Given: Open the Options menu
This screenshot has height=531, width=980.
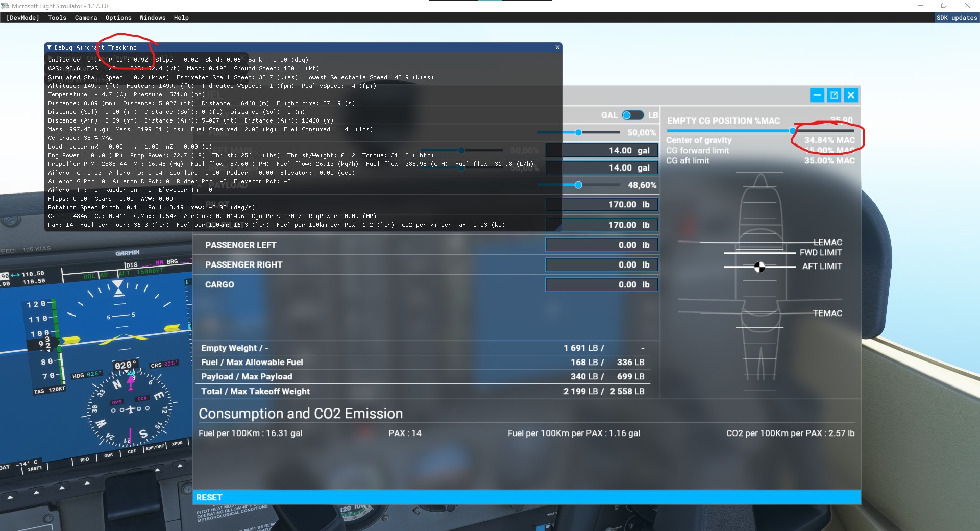Looking at the screenshot, I should (x=118, y=18).
